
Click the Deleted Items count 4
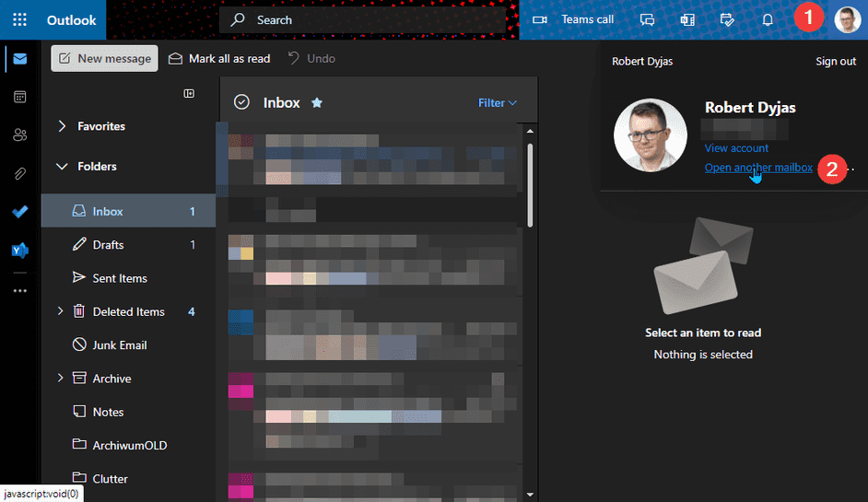[192, 311]
